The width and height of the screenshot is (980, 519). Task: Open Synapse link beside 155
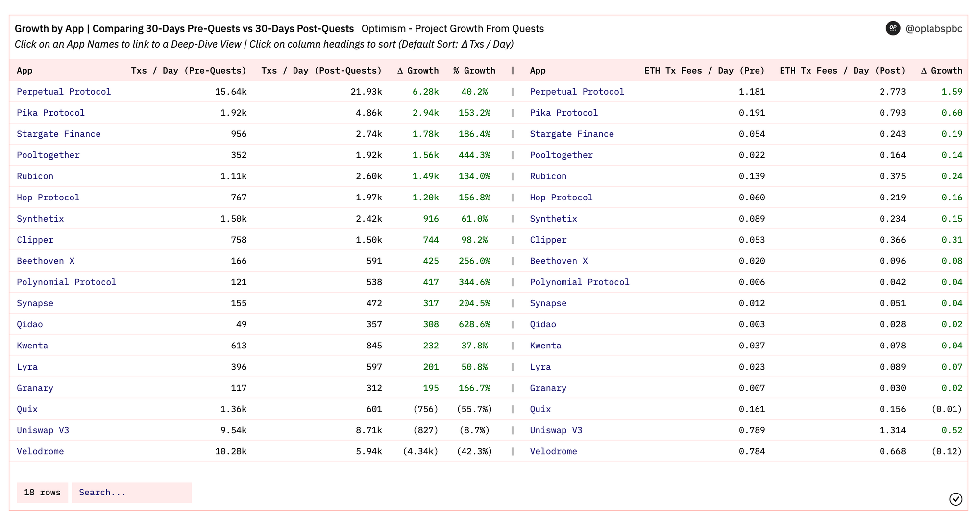point(35,303)
